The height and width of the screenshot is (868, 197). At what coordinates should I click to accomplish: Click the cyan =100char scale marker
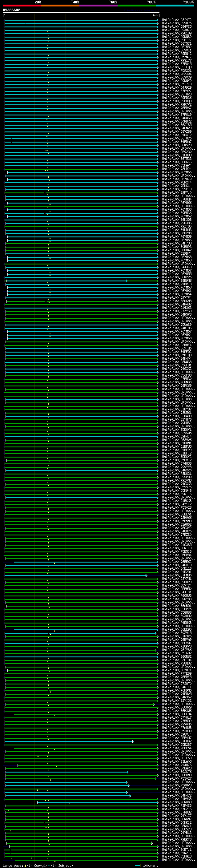137,866
